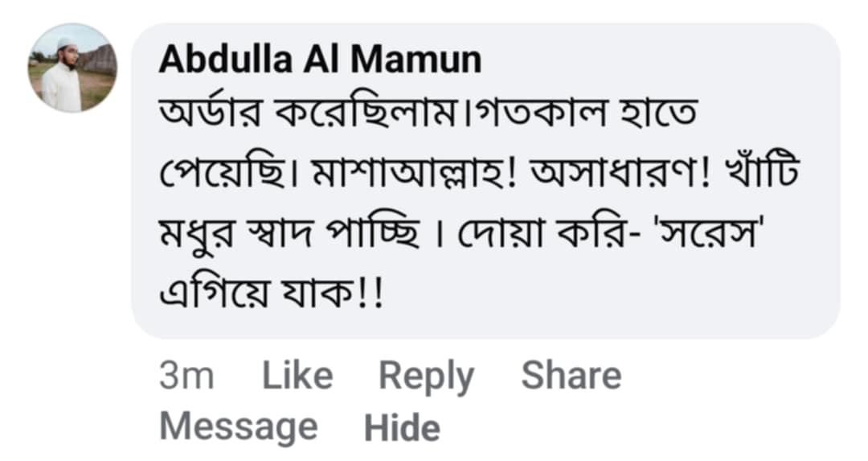This screenshot has width=868, height=461.
Task: Open Abdulla Al Mamun's profile picture
Action: tap(72, 68)
